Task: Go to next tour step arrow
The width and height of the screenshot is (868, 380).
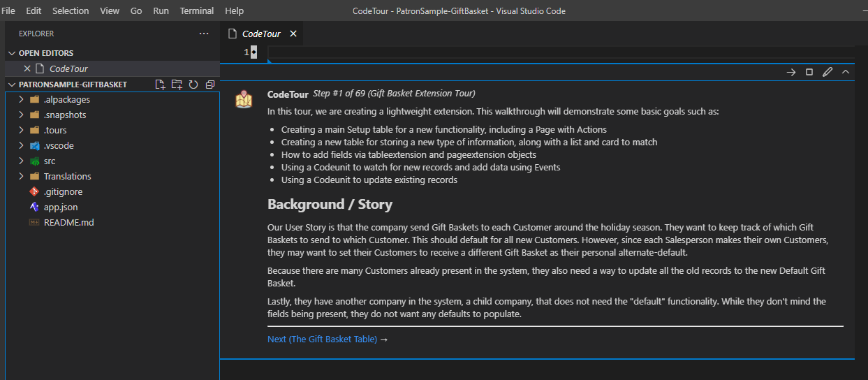Action: (x=791, y=72)
